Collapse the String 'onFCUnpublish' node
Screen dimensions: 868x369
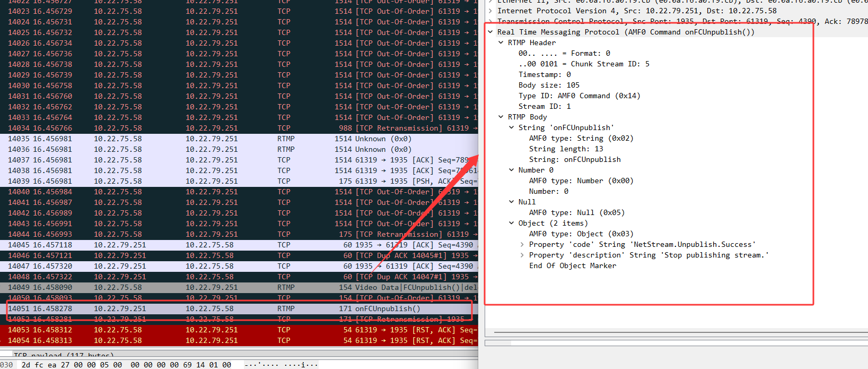(512, 127)
